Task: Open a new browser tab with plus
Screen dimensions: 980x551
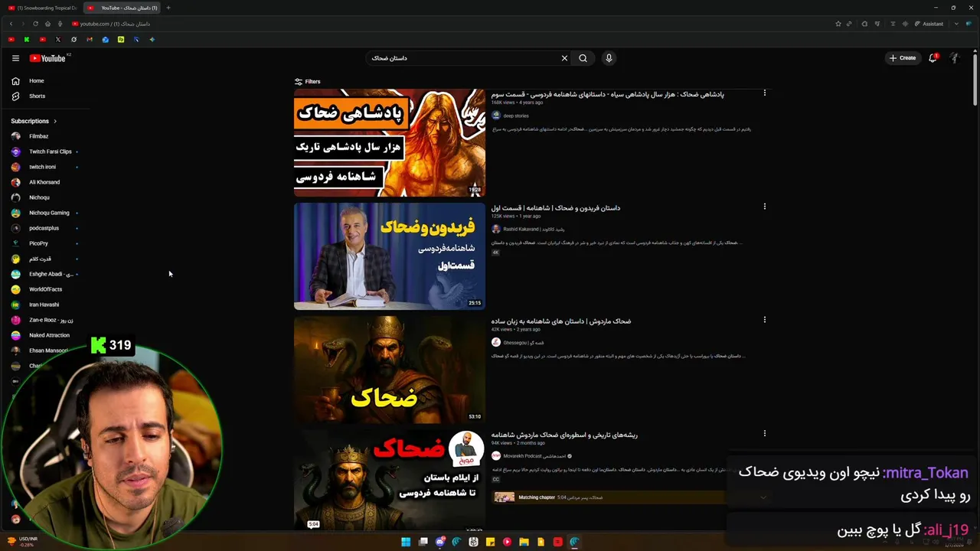Action: pyautogui.click(x=168, y=8)
